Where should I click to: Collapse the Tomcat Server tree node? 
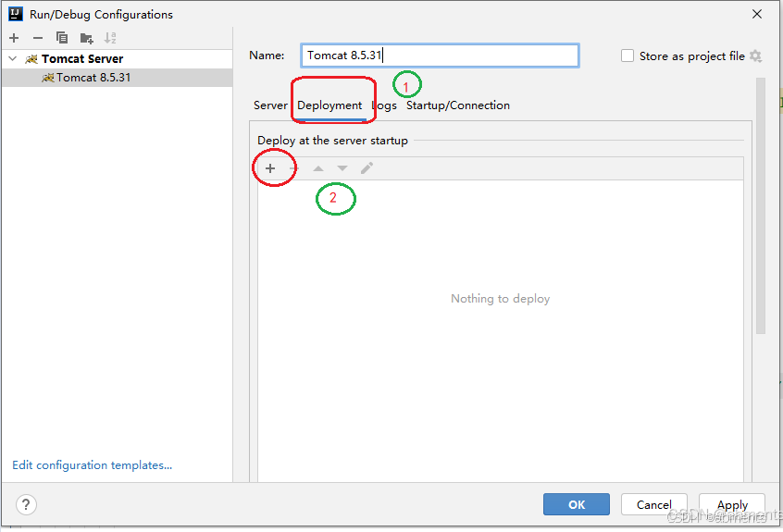click(x=13, y=59)
